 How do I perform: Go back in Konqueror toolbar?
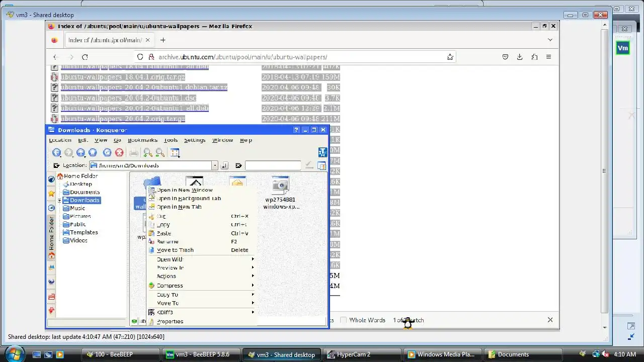click(56, 153)
